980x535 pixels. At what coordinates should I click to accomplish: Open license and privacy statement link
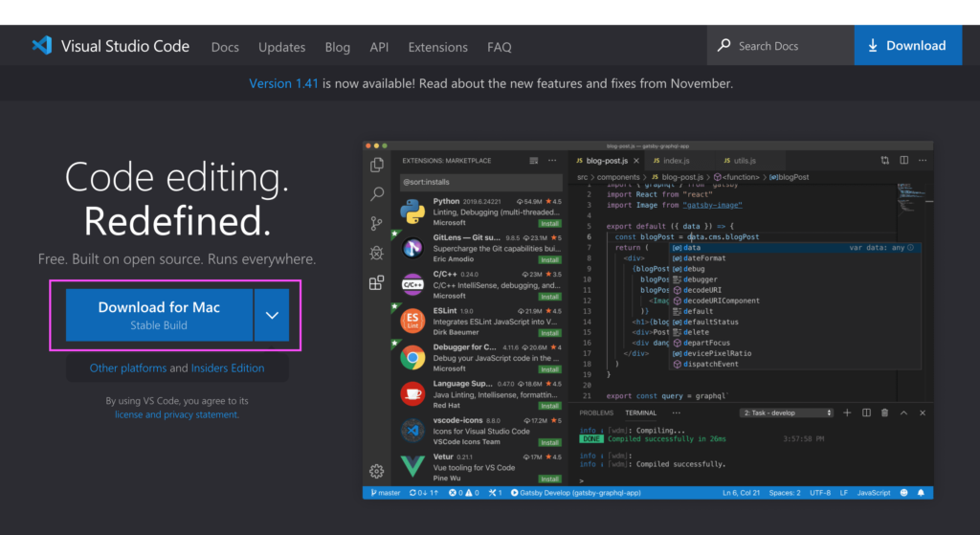[176, 414]
